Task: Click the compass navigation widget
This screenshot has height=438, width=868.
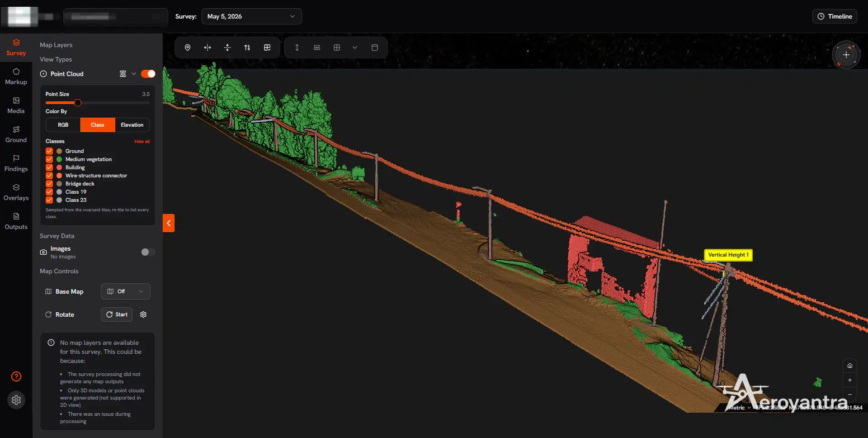Action: (846, 55)
